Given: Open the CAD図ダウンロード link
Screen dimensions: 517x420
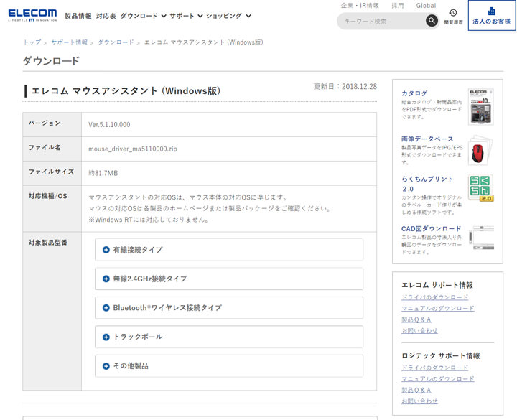Looking at the screenshot, I should click(431, 228).
